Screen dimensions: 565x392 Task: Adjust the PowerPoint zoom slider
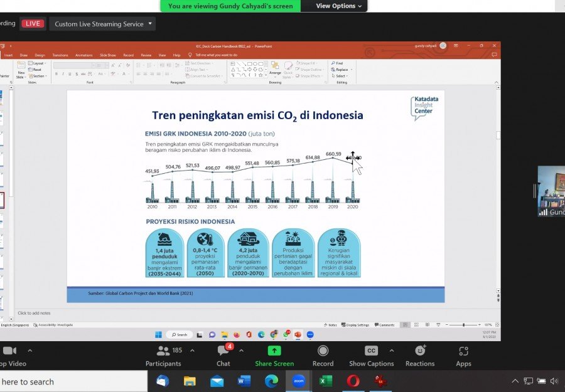point(463,325)
